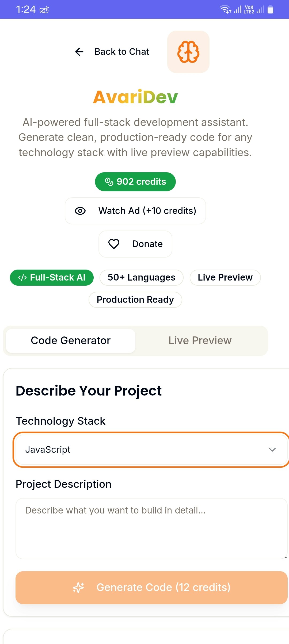This screenshot has width=289, height=644.
Task: Tap the back arrow icon
Action: point(79,52)
